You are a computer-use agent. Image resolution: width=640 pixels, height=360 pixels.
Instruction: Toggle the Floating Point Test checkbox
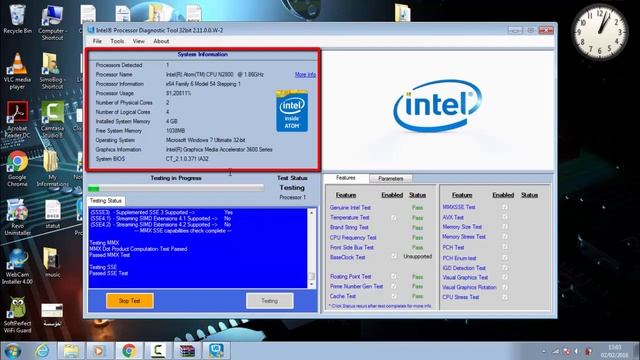tap(394, 276)
